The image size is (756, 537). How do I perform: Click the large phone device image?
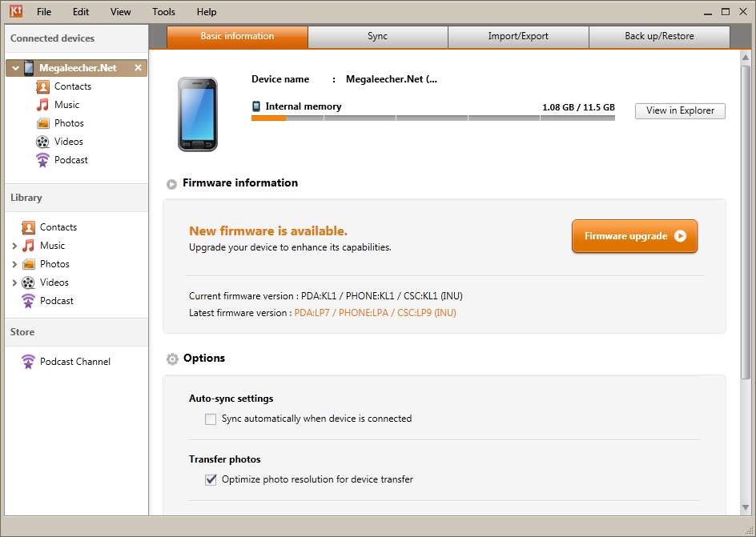[x=198, y=114]
